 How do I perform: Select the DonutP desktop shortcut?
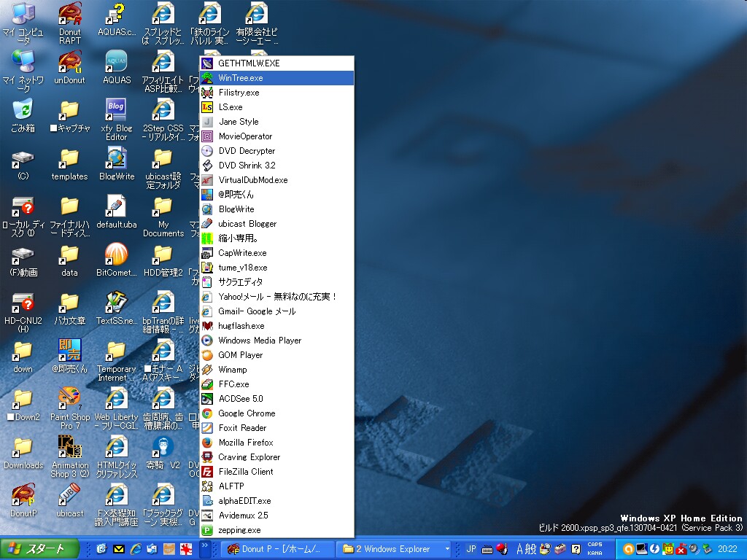click(23, 500)
